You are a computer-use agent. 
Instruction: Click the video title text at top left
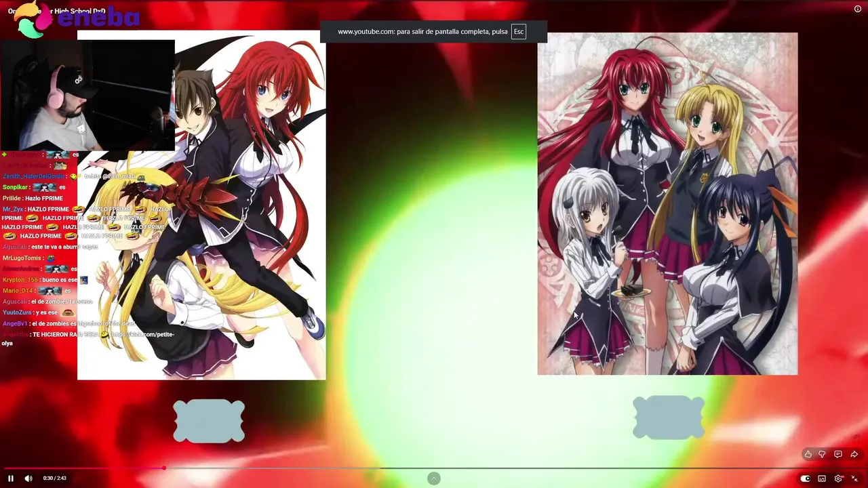click(x=57, y=12)
